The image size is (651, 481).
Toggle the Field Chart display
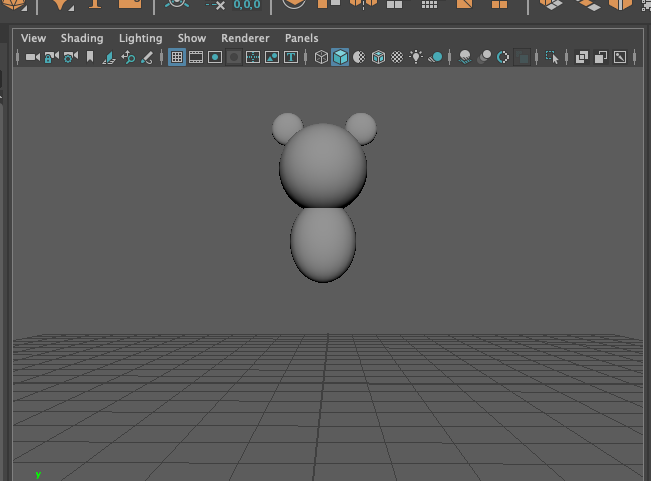click(x=253, y=57)
